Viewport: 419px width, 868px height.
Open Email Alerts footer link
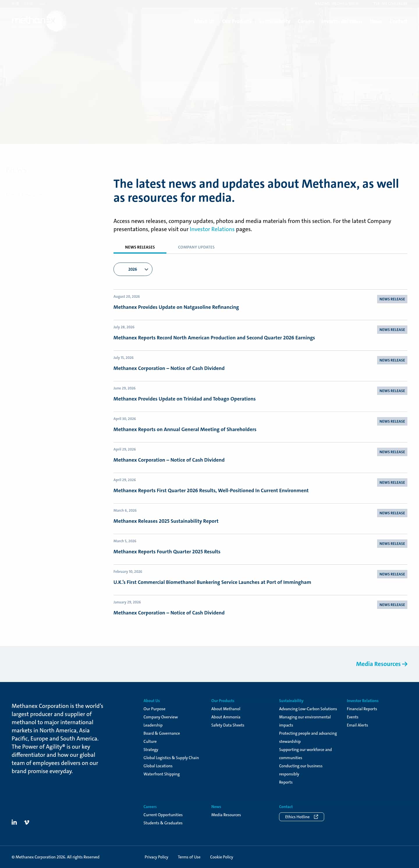click(357, 725)
